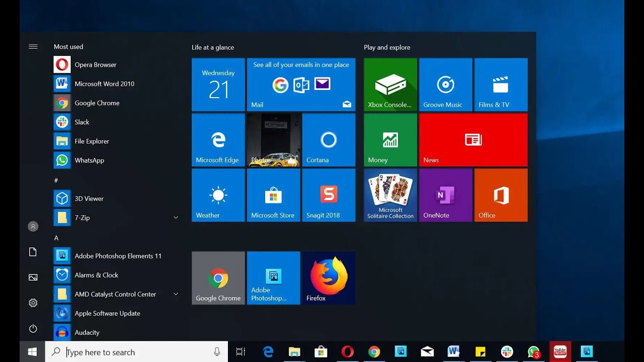This screenshot has height=362, width=644.
Task: Open Pictures from Start sidebar
Action: [x=33, y=278]
